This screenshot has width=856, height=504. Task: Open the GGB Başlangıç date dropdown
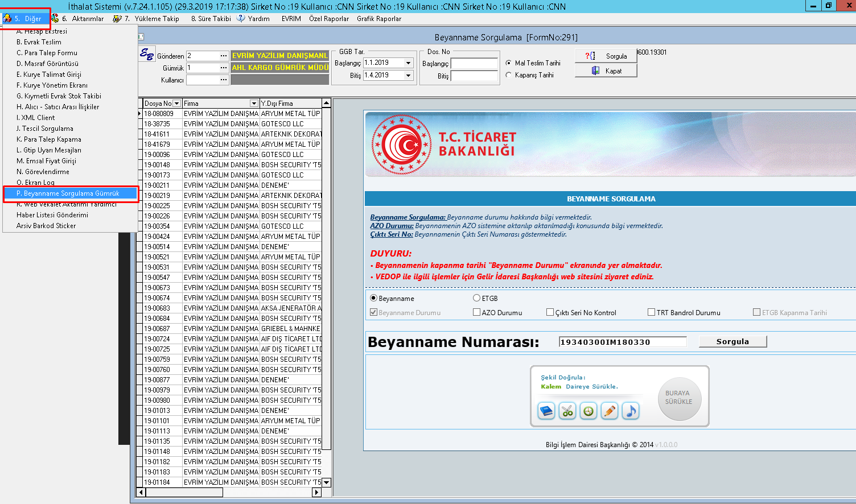click(x=408, y=63)
